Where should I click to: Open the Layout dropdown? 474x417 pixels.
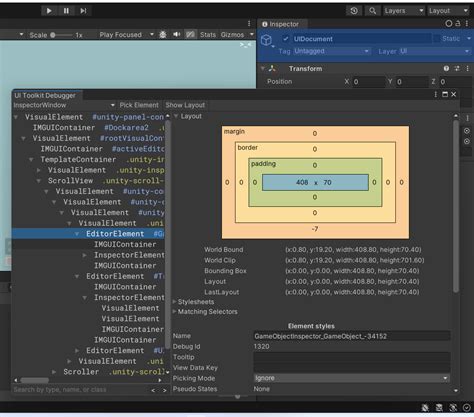point(448,11)
